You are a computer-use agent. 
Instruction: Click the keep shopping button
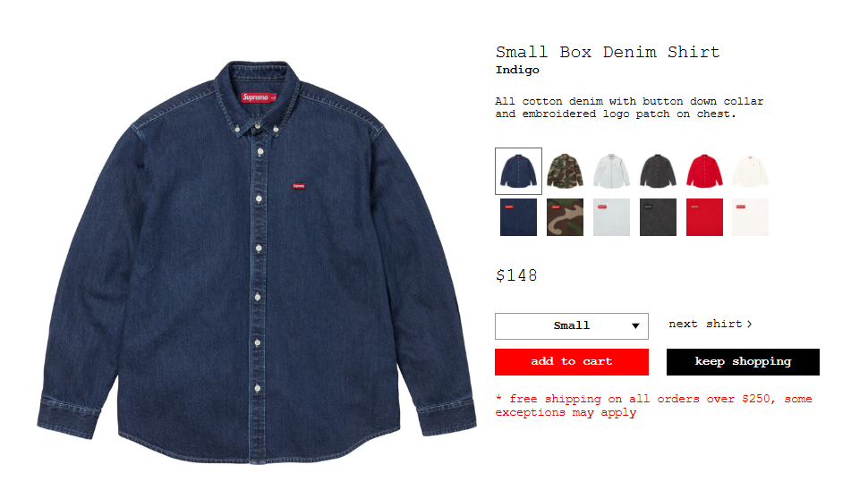pyautogui.click(x=743, y=362)
